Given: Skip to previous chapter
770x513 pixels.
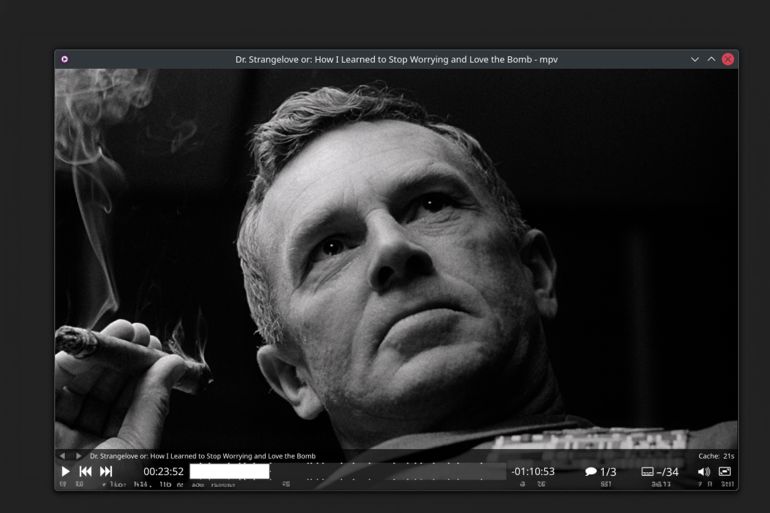Looking at the screenshot, I should (86, 471).
